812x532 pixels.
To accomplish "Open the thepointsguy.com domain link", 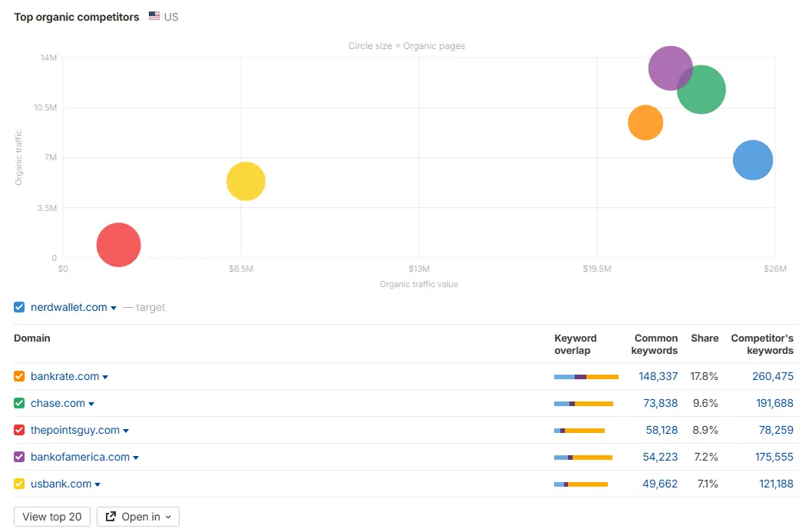I will click(x=75, y=430).
